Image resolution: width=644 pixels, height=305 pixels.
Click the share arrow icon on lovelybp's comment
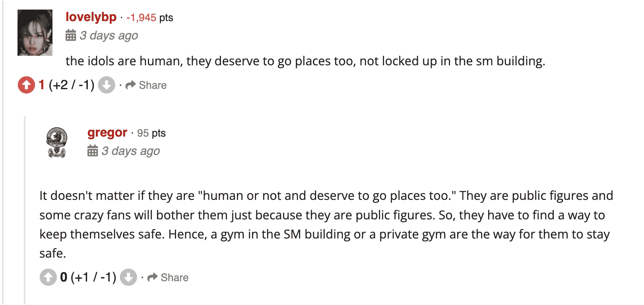click(x=131, y=85)
